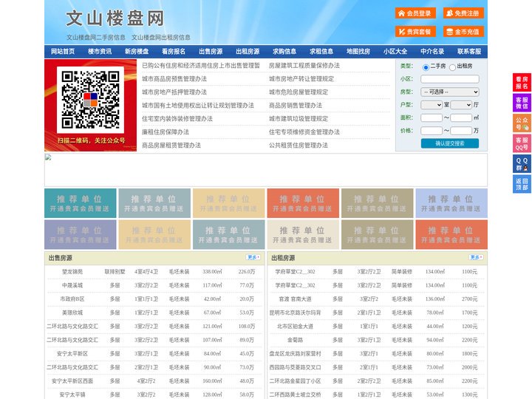Screen dimensions: 532x399
Task: Open link 城市房地产抵押管理办法
Action: coord(174,92)
